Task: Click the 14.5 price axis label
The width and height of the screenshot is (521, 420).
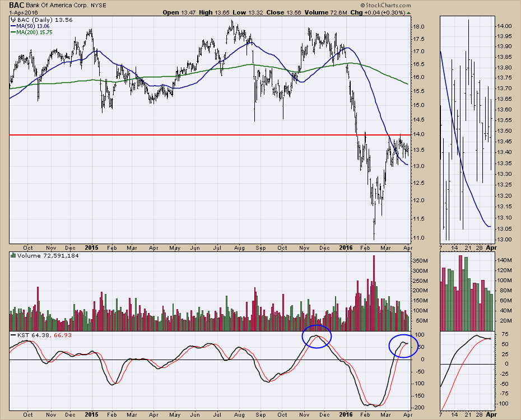Action: (x=420, y=119)
